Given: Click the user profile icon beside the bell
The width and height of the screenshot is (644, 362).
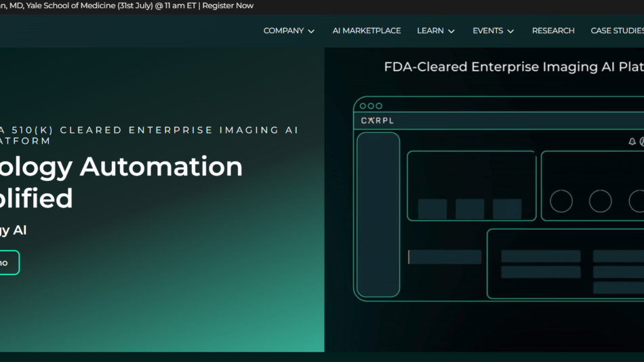Looking at the screenshot, I should pyautogui.click(x=641, y=142).
